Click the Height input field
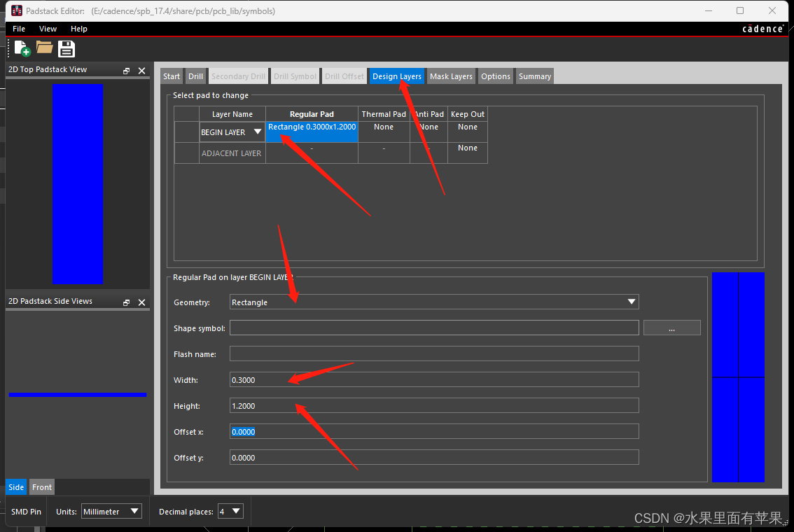Image resolution: width=794 pixels, height=532 pixels. [434, 405]
